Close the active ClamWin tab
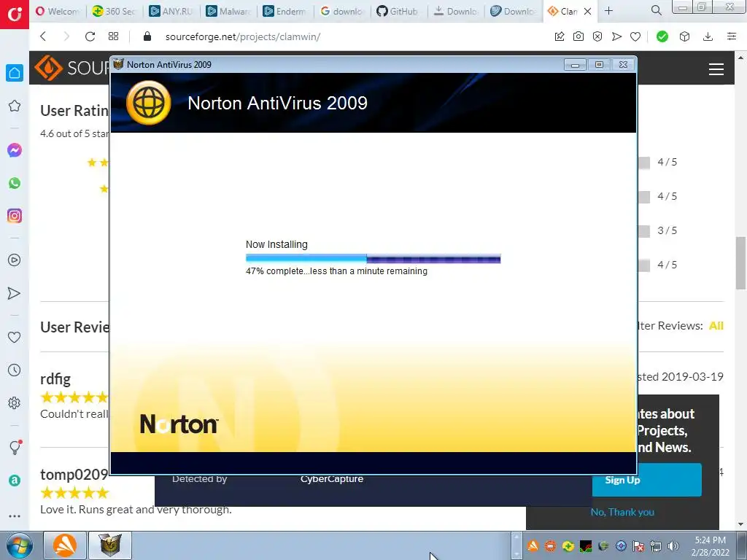Screen dimensions: 747x560 click(588, 11)
